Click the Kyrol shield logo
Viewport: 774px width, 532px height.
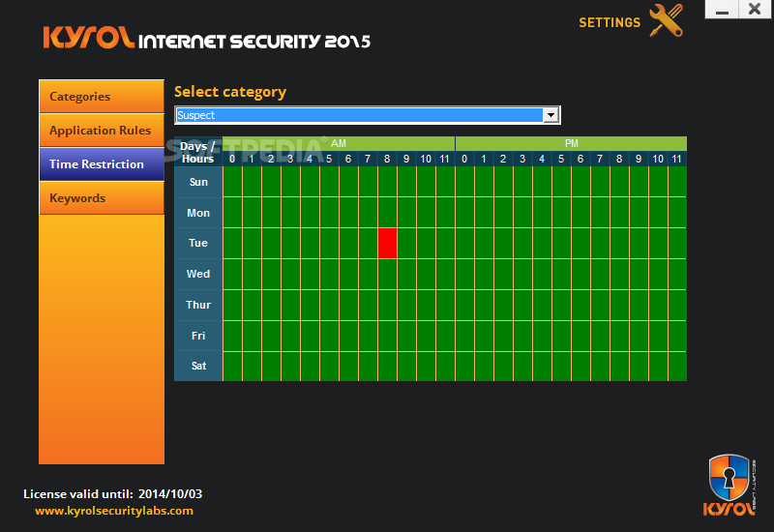pos(729,486)
